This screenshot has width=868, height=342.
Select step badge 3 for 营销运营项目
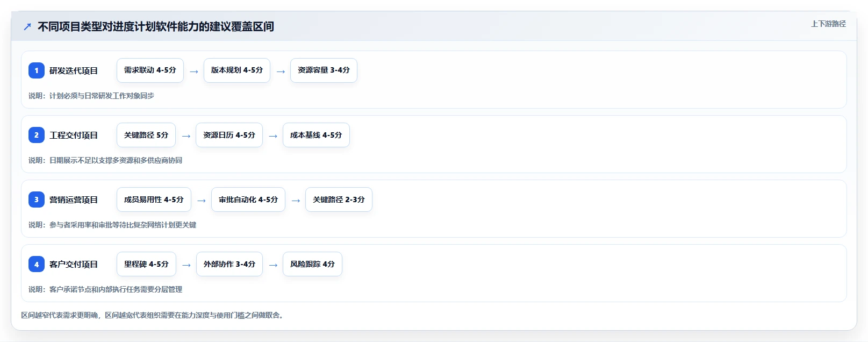coord(37,199)
